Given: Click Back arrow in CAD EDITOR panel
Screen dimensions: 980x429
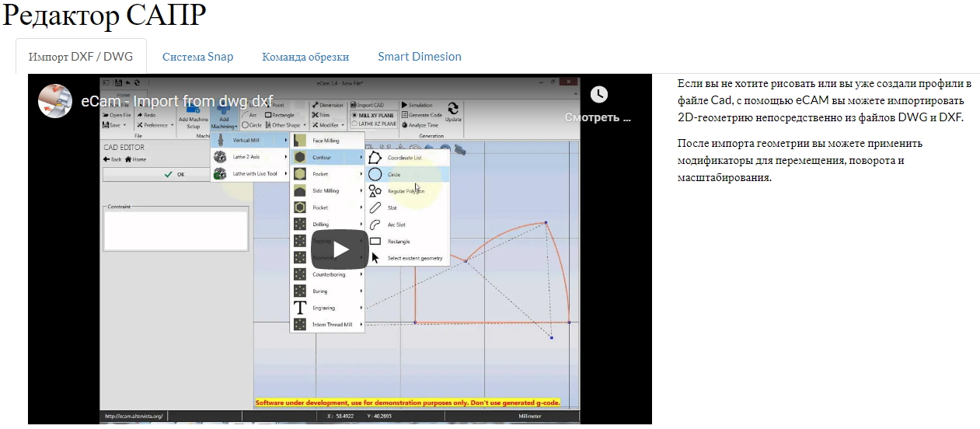Looking at the screenshot, I should [113, 159].
